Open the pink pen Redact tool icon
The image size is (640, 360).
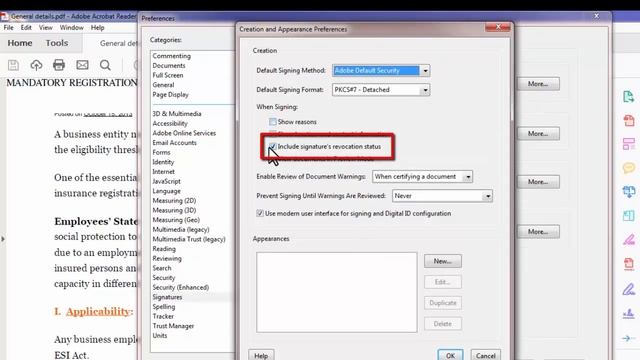(x=629, y=240)
